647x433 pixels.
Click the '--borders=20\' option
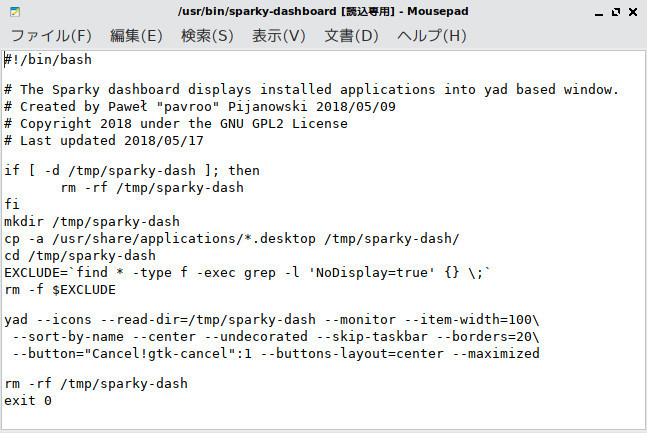488,337
